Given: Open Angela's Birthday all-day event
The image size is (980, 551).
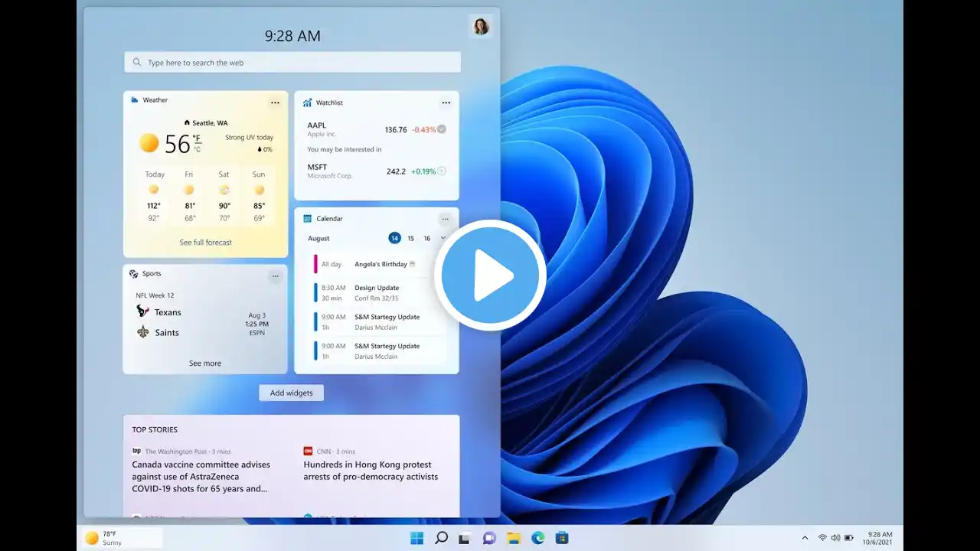Looking at the screenshot, I should (x=378, y=264).
